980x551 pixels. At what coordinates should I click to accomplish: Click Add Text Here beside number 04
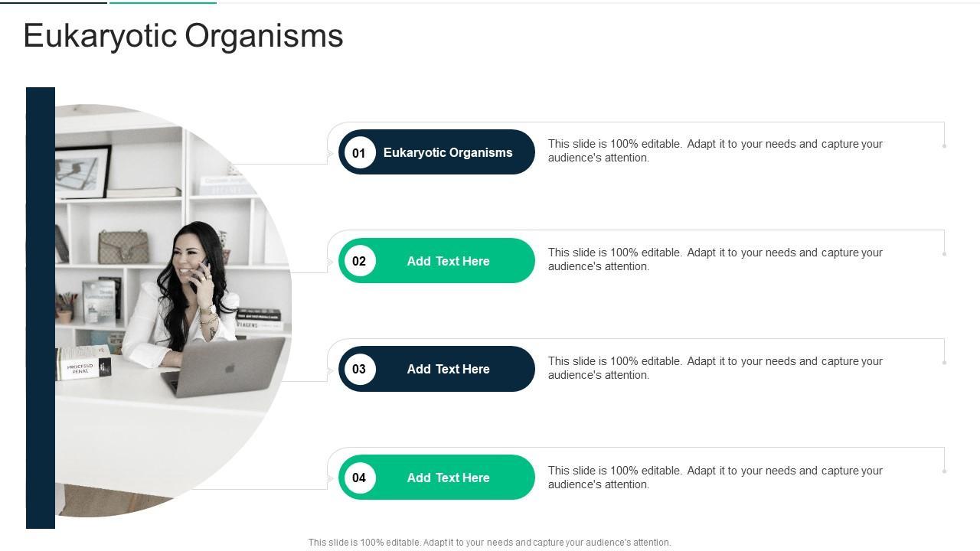click(x=448, y=478)
